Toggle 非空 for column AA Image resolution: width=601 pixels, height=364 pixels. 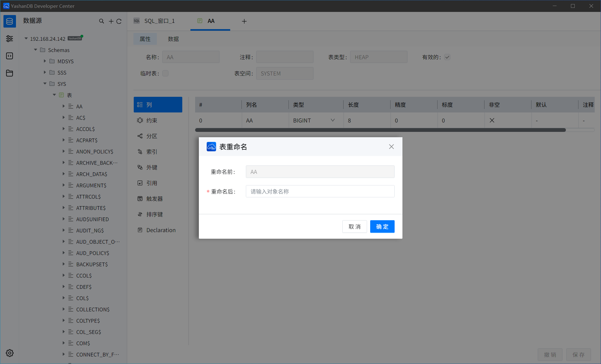(x=492, y=120)
